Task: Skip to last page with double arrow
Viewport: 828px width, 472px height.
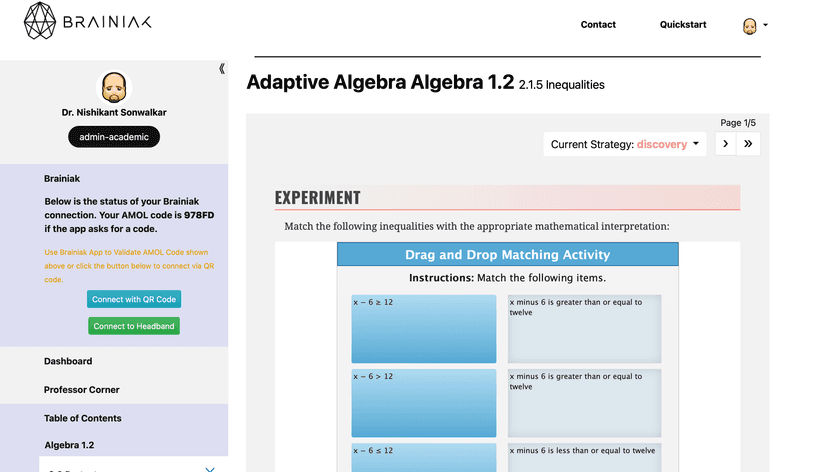Action: [748, 144]
